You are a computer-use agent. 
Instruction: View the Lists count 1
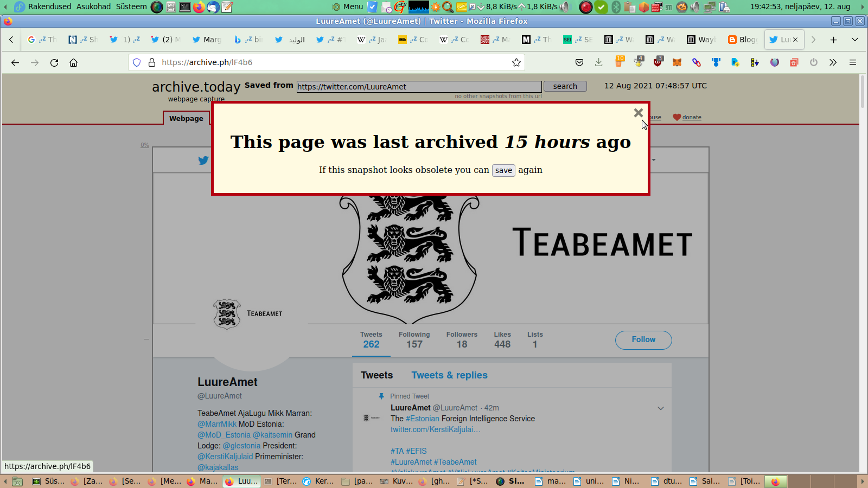click(535, 340)
